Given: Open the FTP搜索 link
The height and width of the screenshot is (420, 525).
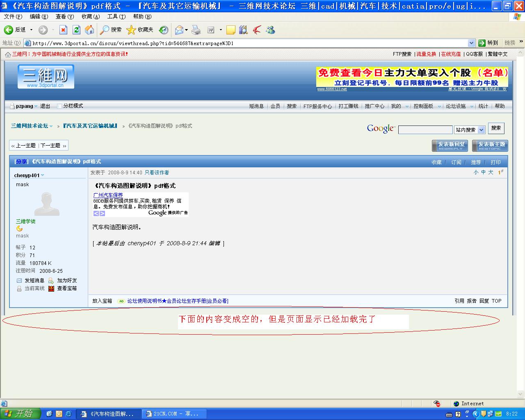Looking at the screenshot, I should 402,54.
